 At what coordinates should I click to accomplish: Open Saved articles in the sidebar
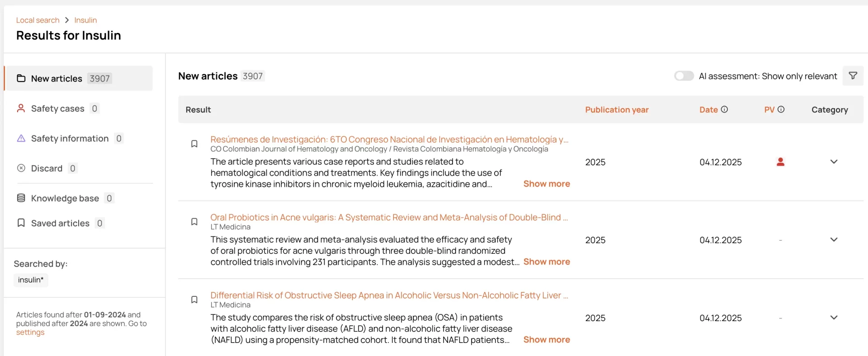[60, 223]
